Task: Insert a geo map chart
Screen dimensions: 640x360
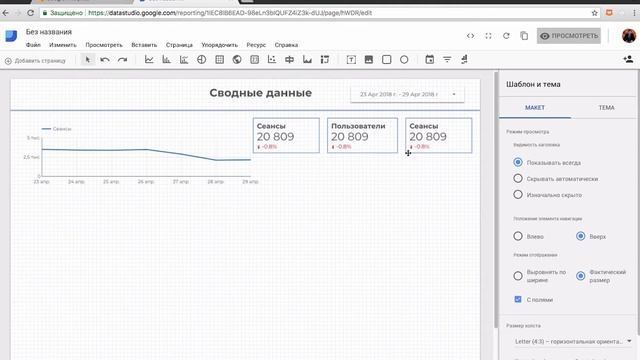Action: [x=237, y=60]
